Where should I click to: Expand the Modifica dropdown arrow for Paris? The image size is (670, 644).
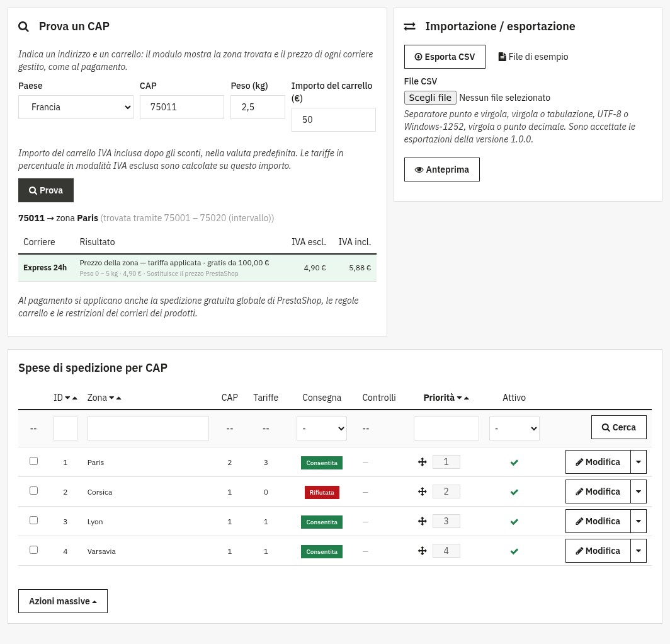click(639, 462)
